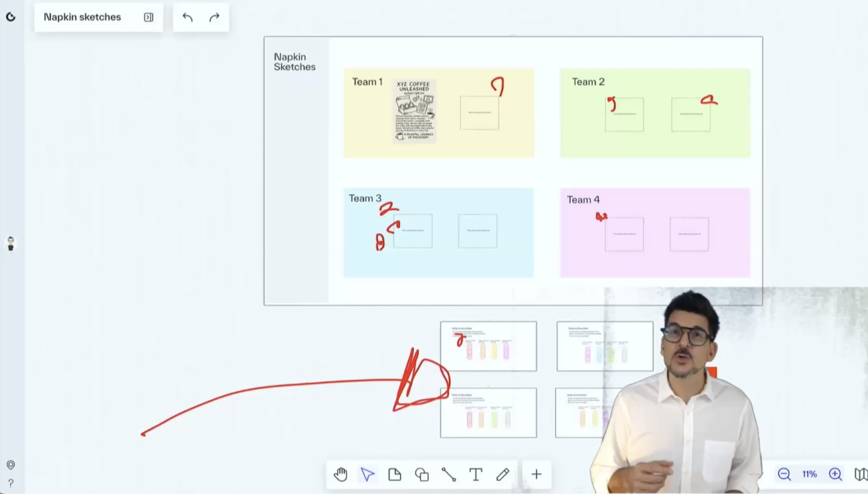Click the Napkin sketches board title
The image size is (868, 494).
(82, 17)
